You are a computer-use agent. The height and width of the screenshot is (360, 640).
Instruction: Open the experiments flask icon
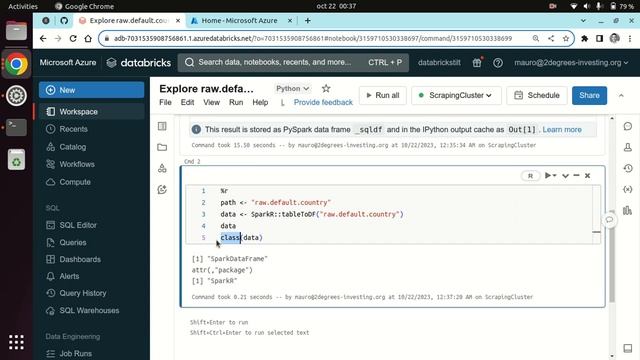628,147
